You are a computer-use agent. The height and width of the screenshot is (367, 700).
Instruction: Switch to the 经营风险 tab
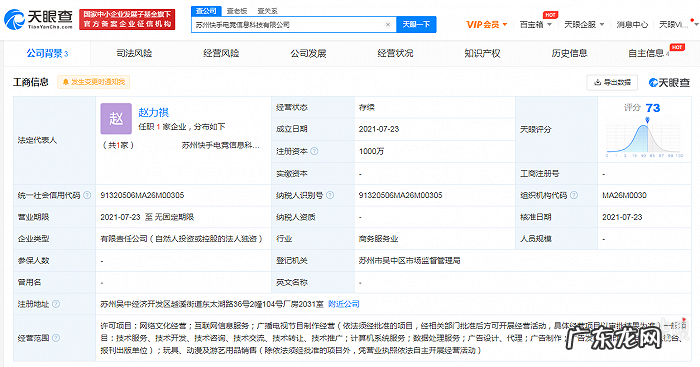pos(221,54)
